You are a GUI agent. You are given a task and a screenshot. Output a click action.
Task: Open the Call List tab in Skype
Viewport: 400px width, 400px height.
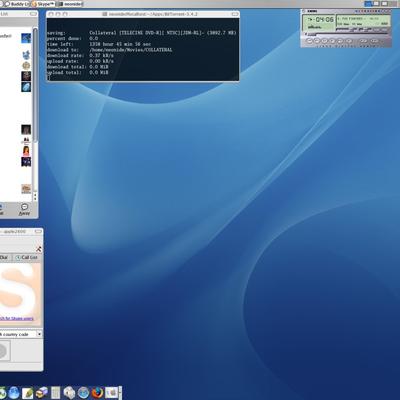[27, 257]
